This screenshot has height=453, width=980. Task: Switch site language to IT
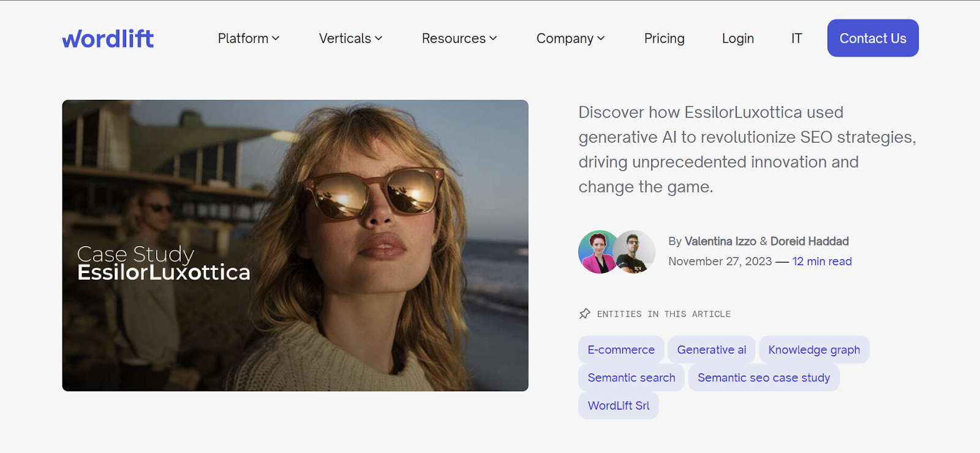[796, 39]
